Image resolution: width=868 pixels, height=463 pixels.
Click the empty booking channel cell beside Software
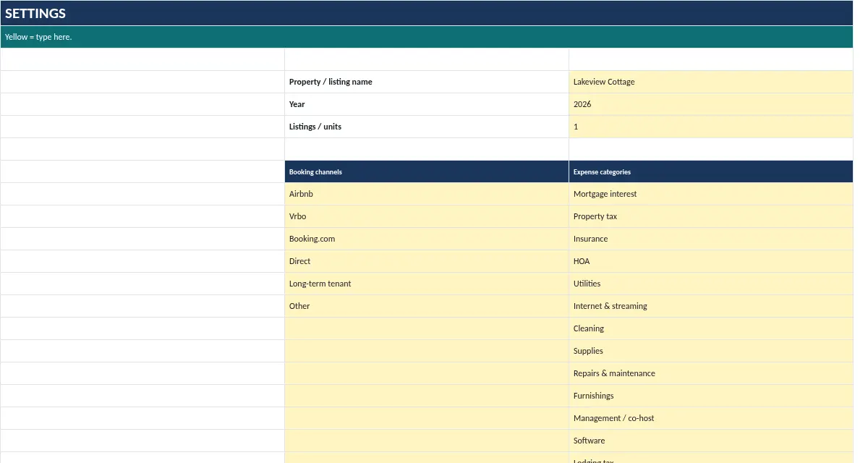427,441
